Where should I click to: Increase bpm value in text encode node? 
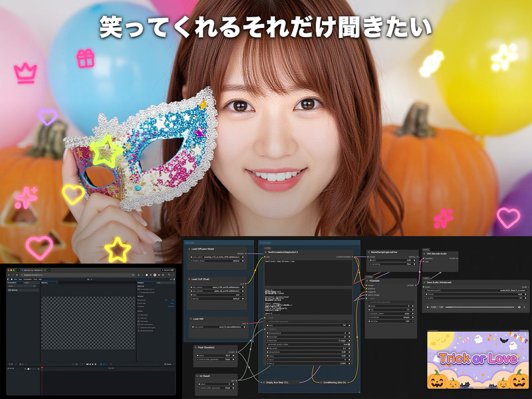pos(350,325)
